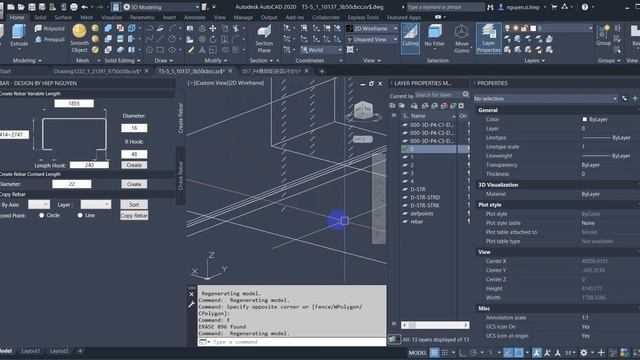The height and width of the screenshot is (360, 640).
Task: Toggle layer 1 On bulb in layer manager
Action: (x=468, y=157)
